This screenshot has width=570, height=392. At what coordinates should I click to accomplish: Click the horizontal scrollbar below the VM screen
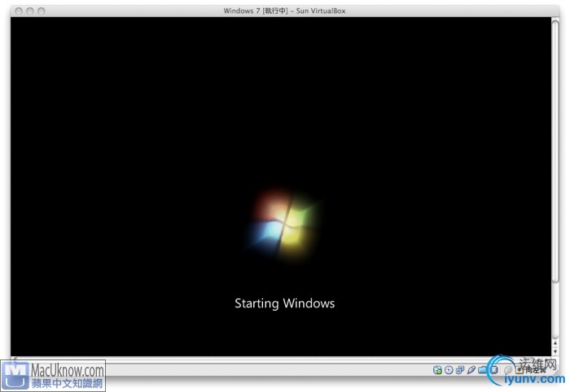(x=281, y=359)
